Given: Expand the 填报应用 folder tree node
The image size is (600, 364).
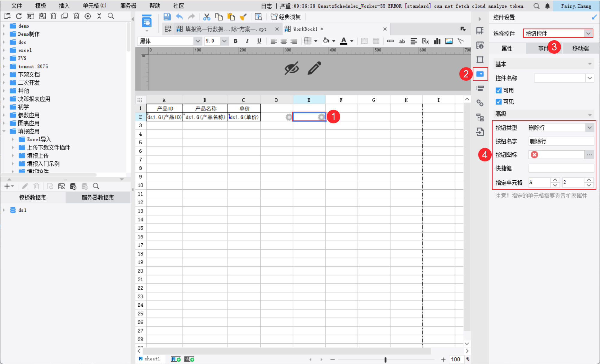Looking at the screenshot, I should 4,131.
